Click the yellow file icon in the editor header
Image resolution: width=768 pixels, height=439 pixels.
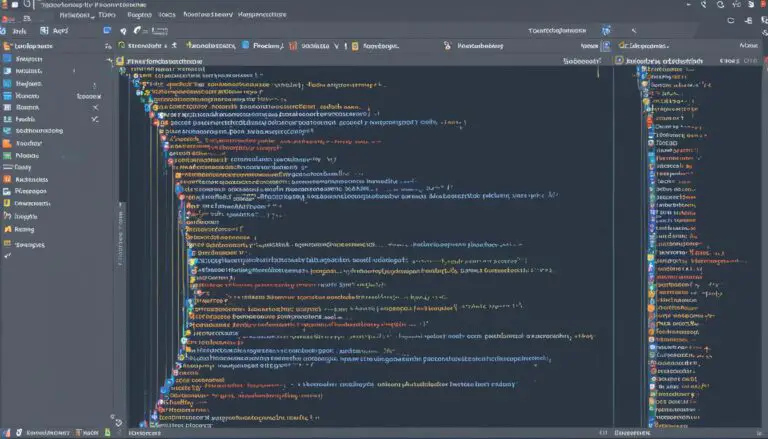[x=120, y=61]
